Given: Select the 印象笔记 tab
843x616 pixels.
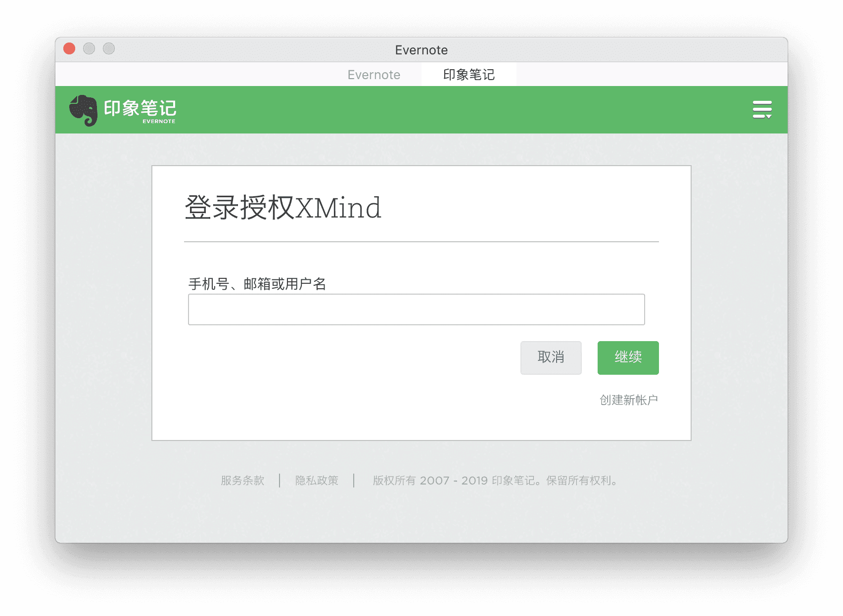Looking at the screenshot, I should point(468,75).
